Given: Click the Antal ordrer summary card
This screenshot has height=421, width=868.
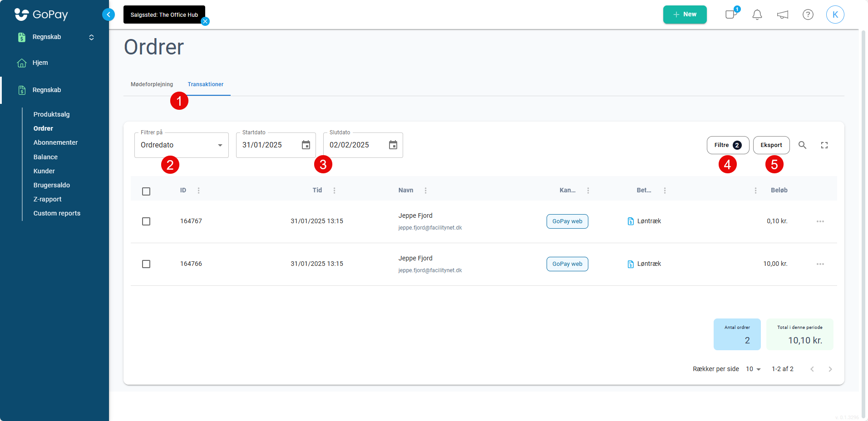Looking at the screenshot, I should click(737, 334).
